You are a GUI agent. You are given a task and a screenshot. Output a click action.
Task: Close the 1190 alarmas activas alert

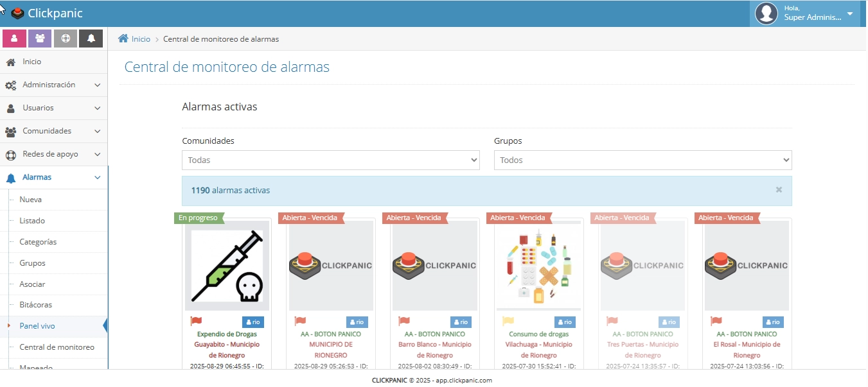(x=779, y=190)
